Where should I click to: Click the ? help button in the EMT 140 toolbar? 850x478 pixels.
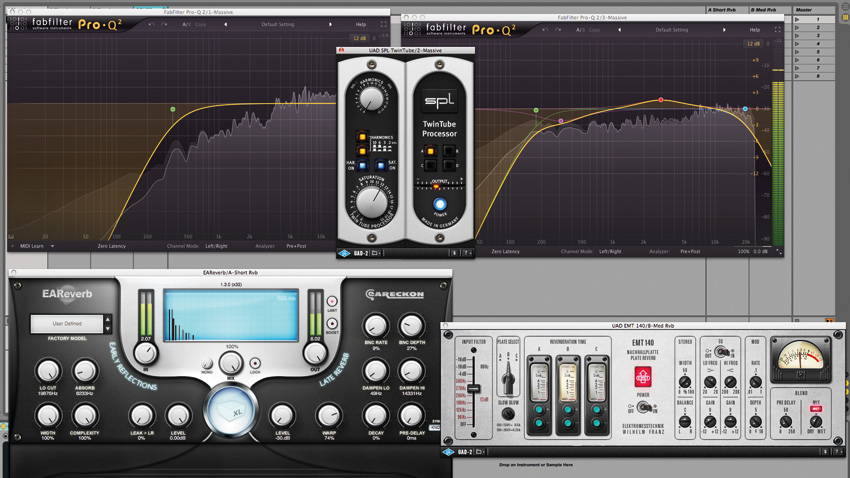click(x=837, y=451)
